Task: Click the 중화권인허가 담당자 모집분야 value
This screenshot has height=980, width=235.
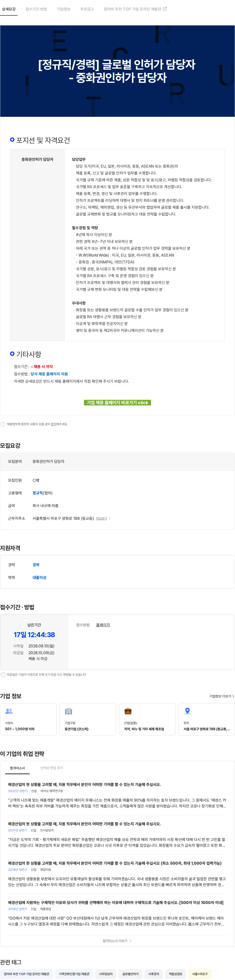Action: pyautogui.click(x=48, y=461)
